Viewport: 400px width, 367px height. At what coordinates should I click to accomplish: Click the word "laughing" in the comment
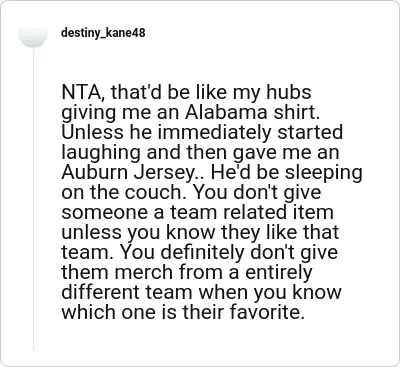click(102, 152)
